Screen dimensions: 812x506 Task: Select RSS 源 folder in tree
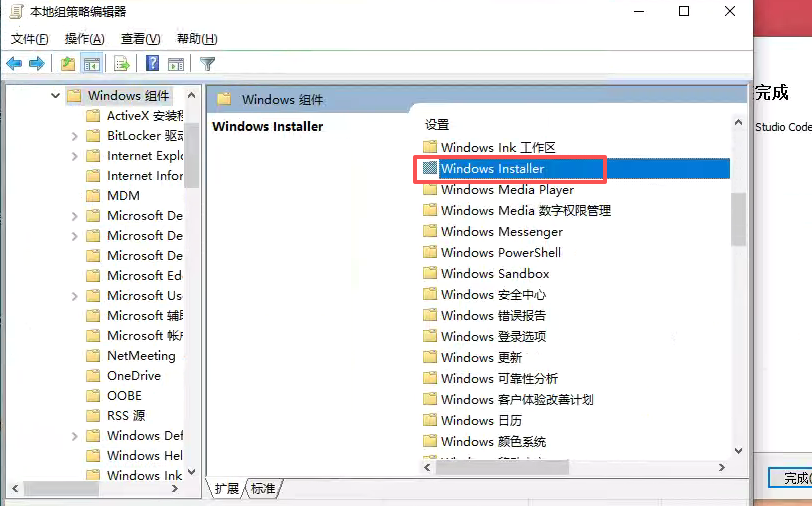click(x=126, y=415)
